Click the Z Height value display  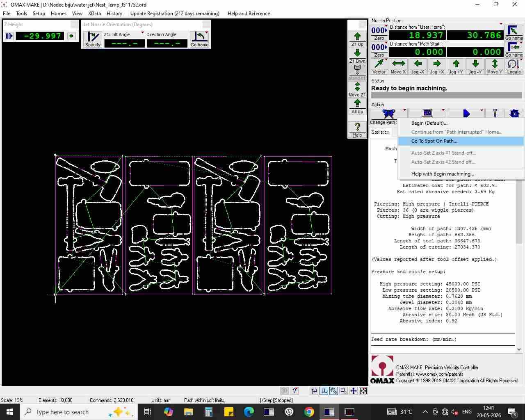pyautogui.click(x=40, y=36)
